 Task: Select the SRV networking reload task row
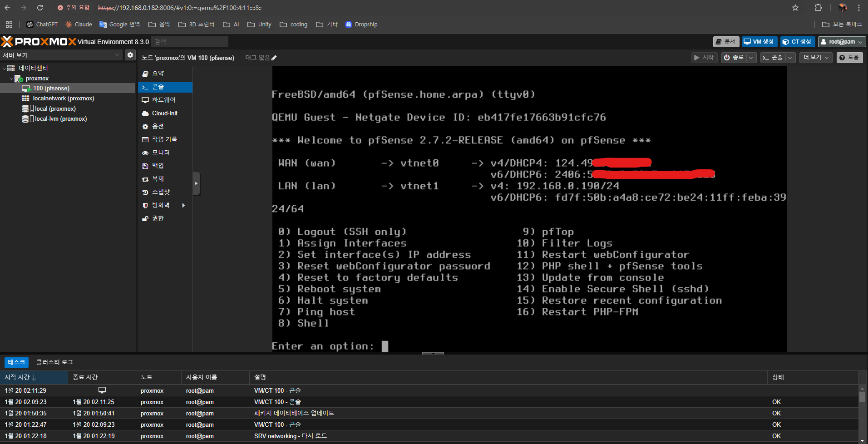pyautogui.click(x=429, y=436)
